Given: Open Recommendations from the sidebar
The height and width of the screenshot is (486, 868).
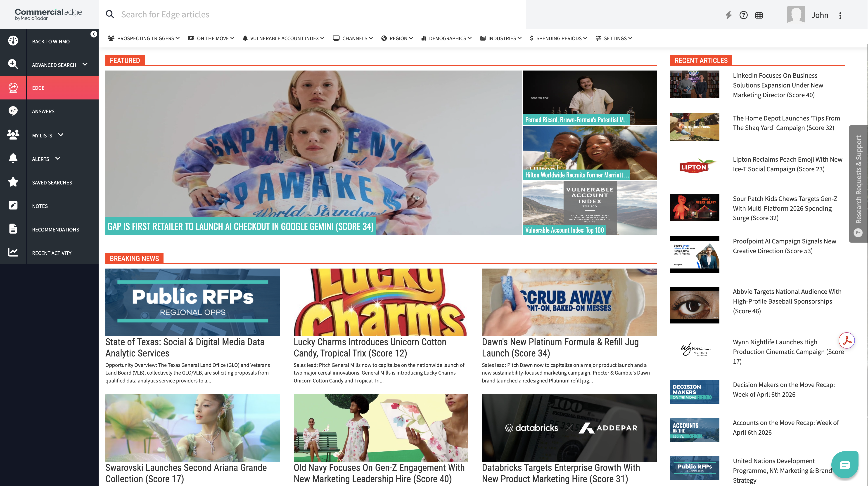Looking at the screenshot, I should tap(56, 230).
